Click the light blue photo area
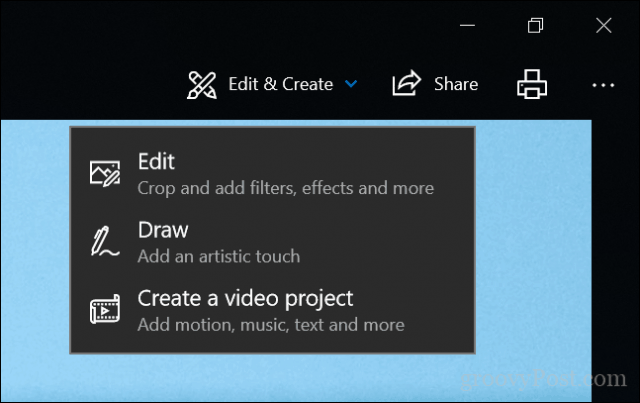Viewport: 640px width, 403px height. point(533,245)
